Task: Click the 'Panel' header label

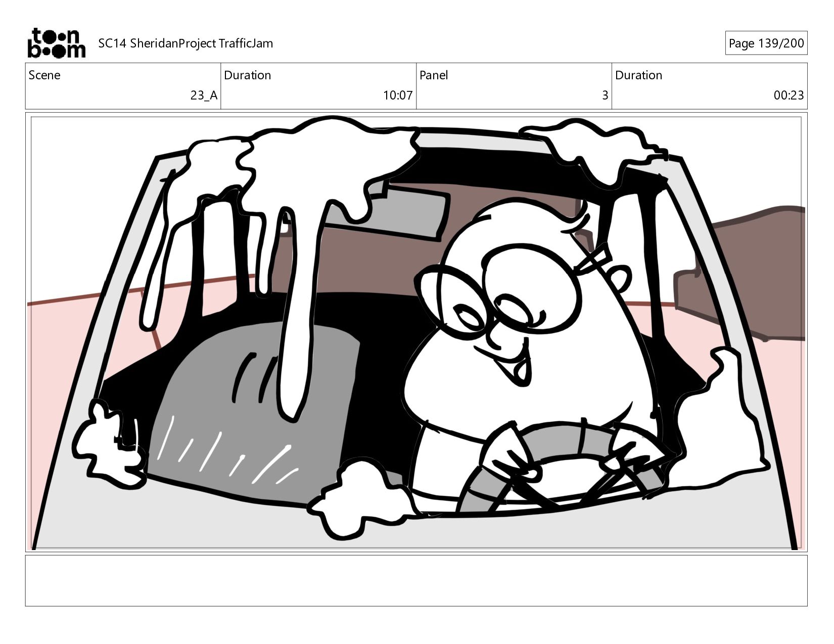Action: [x=434, y=75]
